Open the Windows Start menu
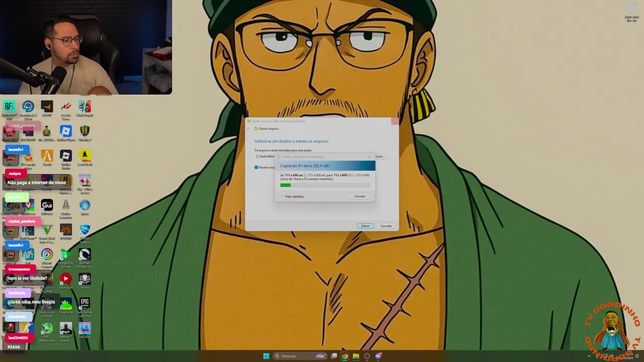Viewport: 644px width, 362px height. point(266,356)
